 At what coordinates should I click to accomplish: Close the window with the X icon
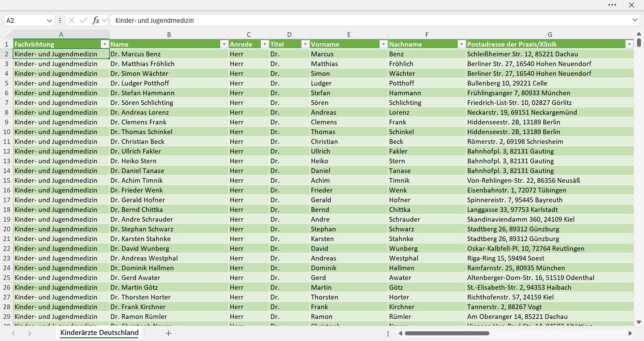[632, 5]
